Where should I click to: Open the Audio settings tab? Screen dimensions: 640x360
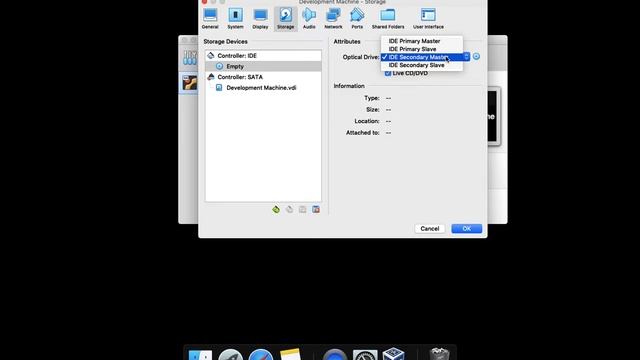coord(309,18)
